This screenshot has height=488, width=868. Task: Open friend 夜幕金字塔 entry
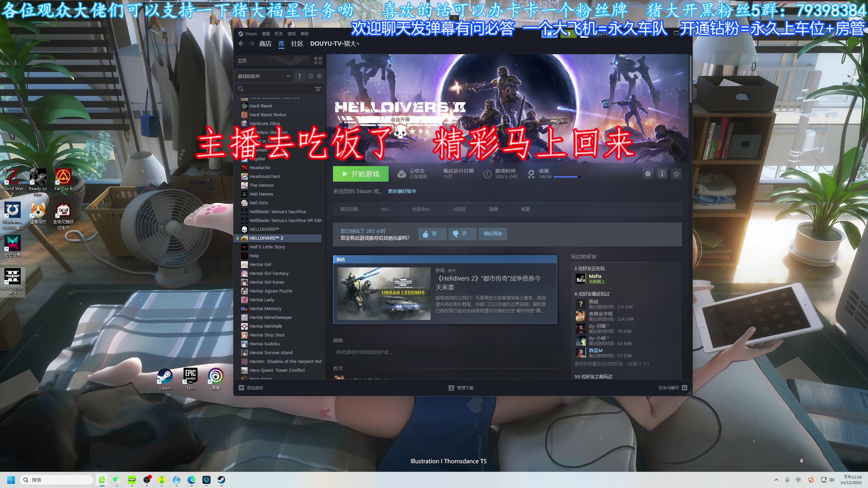(x=600, y=314)
